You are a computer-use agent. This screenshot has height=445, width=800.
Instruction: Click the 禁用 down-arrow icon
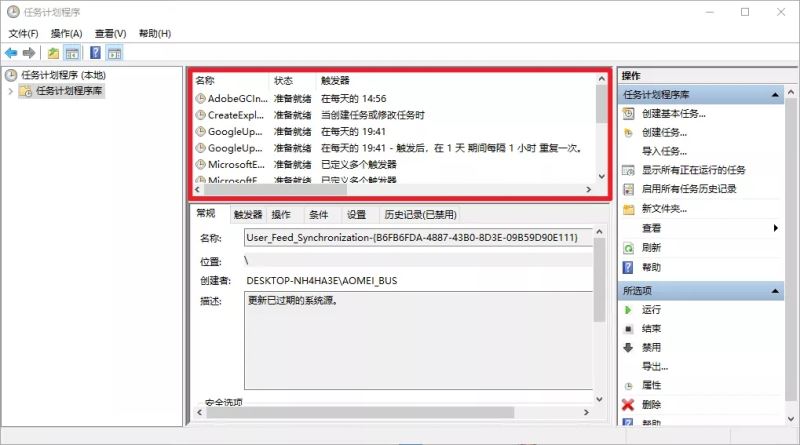pyautogui.click(x=628, y=347)
